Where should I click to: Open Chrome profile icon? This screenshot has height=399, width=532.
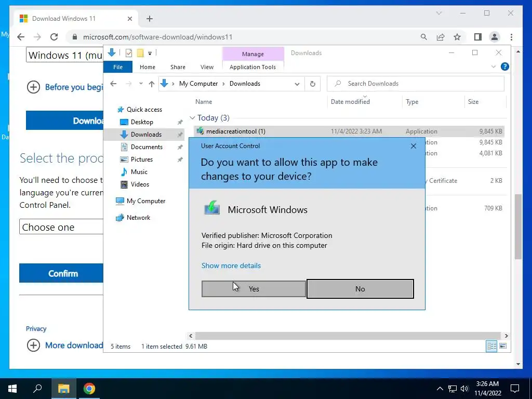(495, 37)
